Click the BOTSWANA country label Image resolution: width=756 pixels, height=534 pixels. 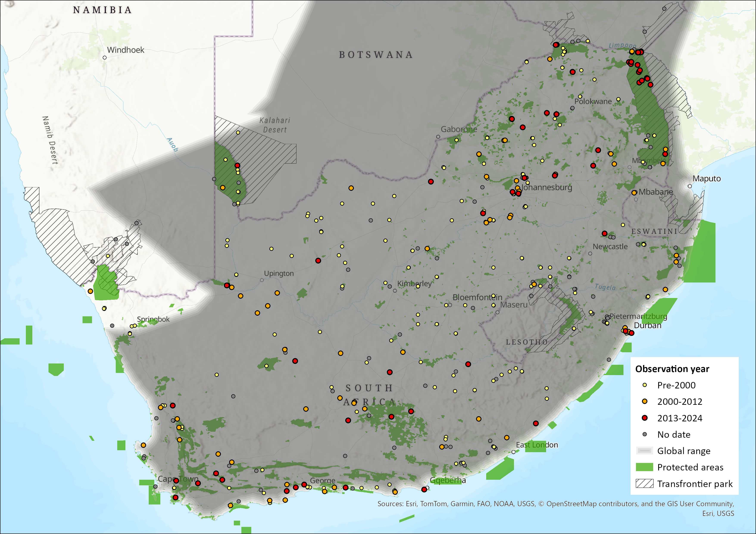coord(376,55)
